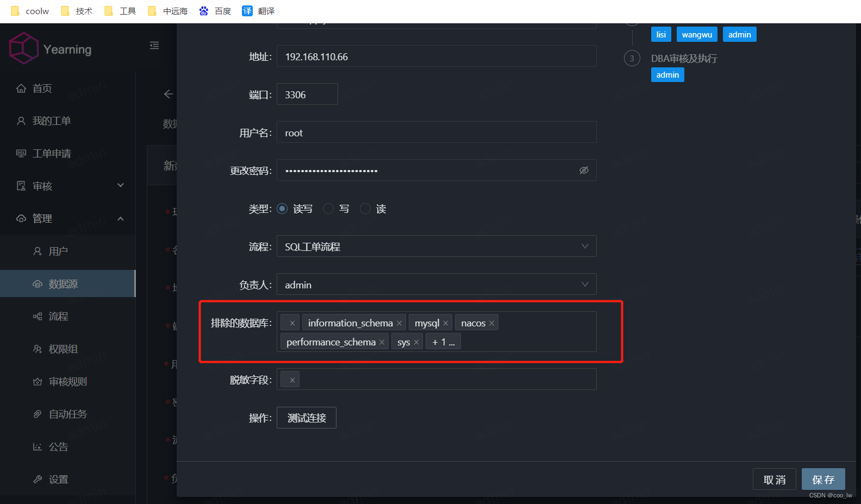Open 审核规则 page

pos(68,381)
